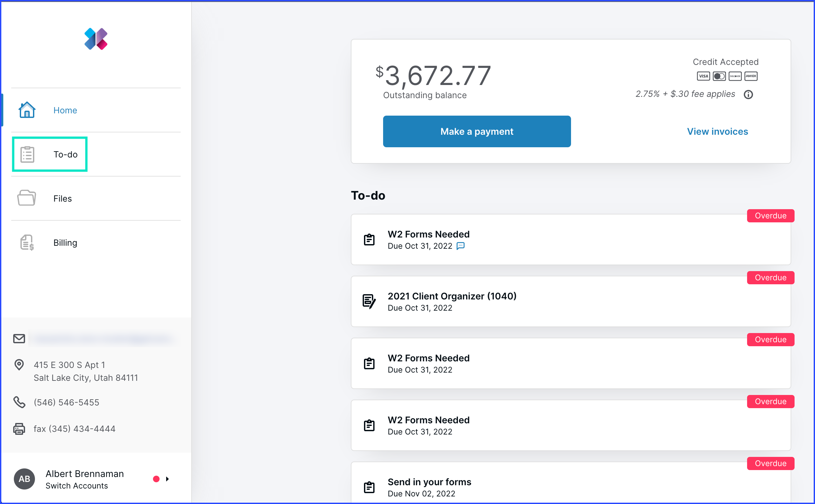Image resolution: width=815 pixels, height=504 pixels.
Task: Click the info icon beside the fee notice
Action: click(x=748, y=94)
